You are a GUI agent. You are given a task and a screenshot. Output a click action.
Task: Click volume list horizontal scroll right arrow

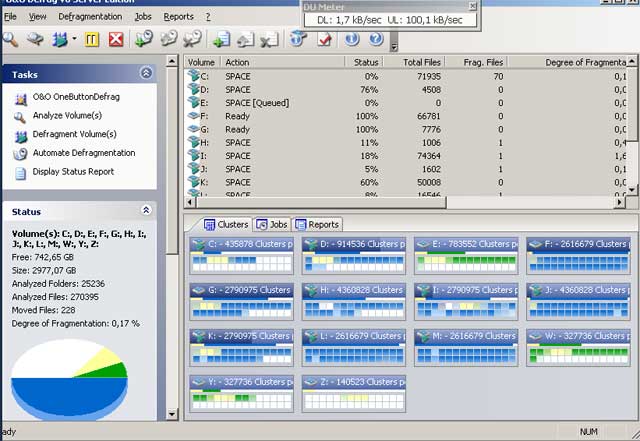pos(620,202)
